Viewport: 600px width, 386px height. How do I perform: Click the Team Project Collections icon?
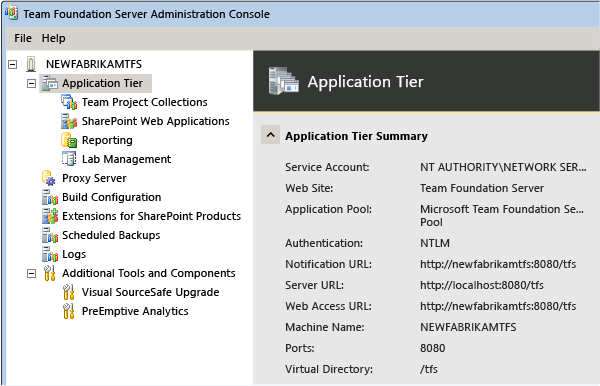click(69, 102)
